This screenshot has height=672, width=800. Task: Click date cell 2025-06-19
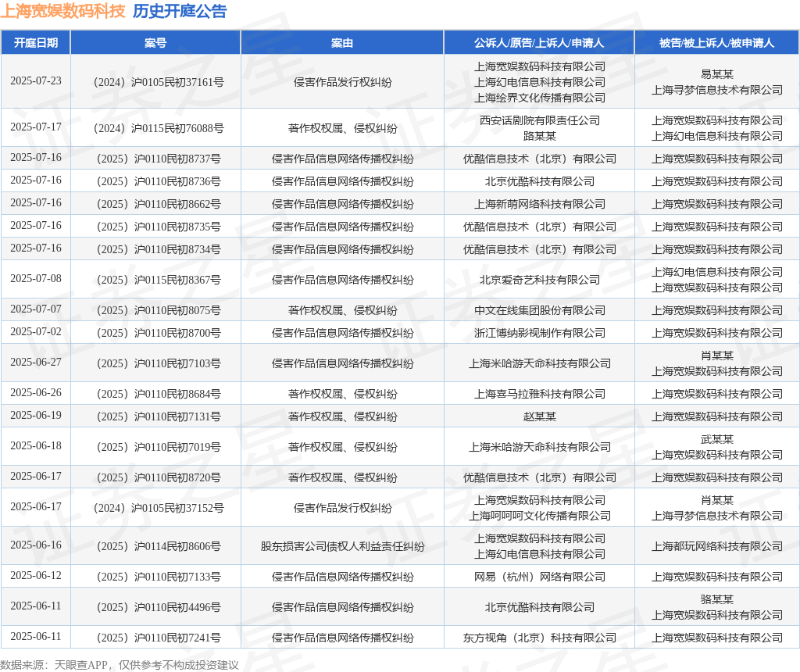point(36,416)
